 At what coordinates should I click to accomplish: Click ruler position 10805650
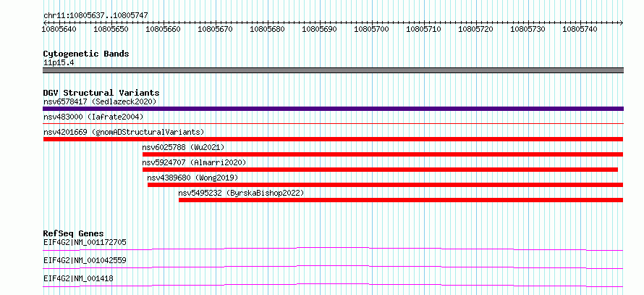coord(111,29)
